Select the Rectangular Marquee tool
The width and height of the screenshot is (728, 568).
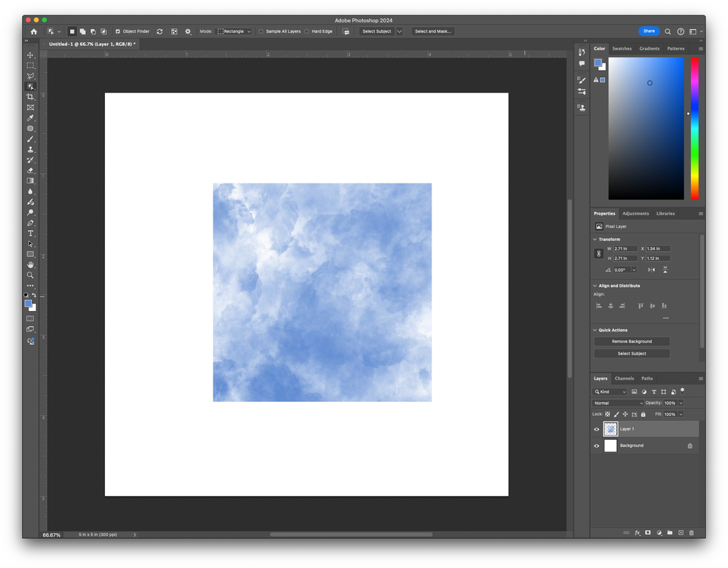point(30,66)
